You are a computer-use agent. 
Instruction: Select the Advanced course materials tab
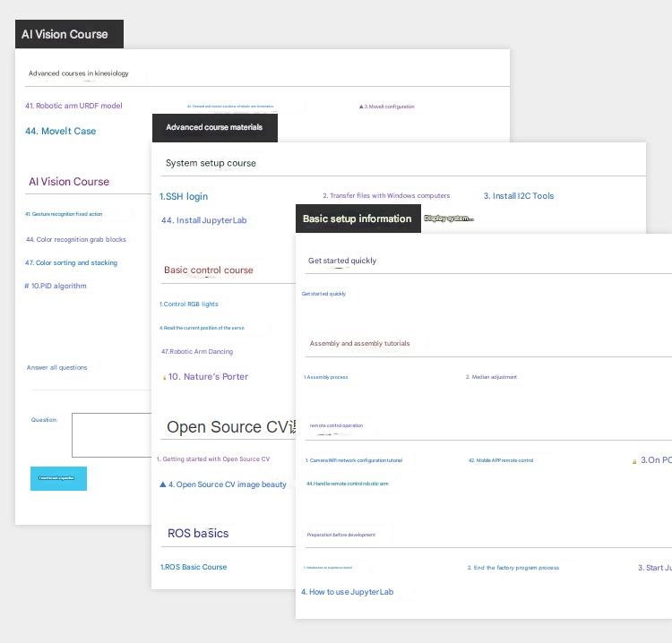coord(214,127)
